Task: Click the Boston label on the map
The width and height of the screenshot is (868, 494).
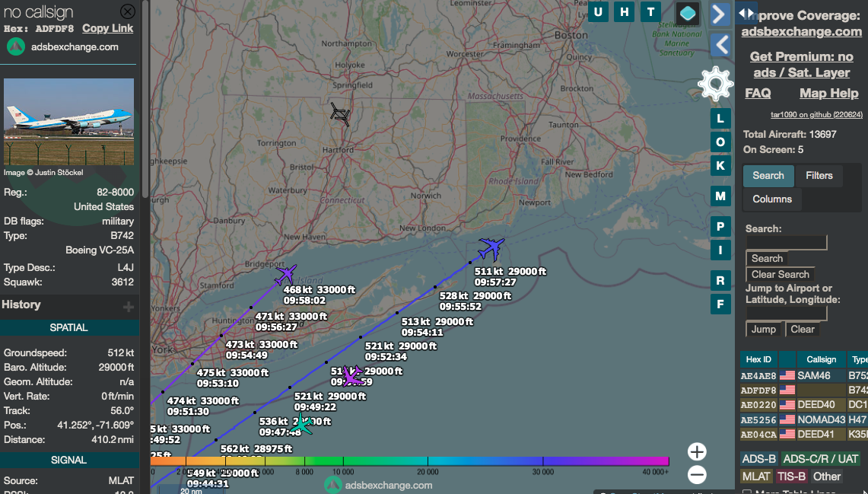Action: [571, 35]
